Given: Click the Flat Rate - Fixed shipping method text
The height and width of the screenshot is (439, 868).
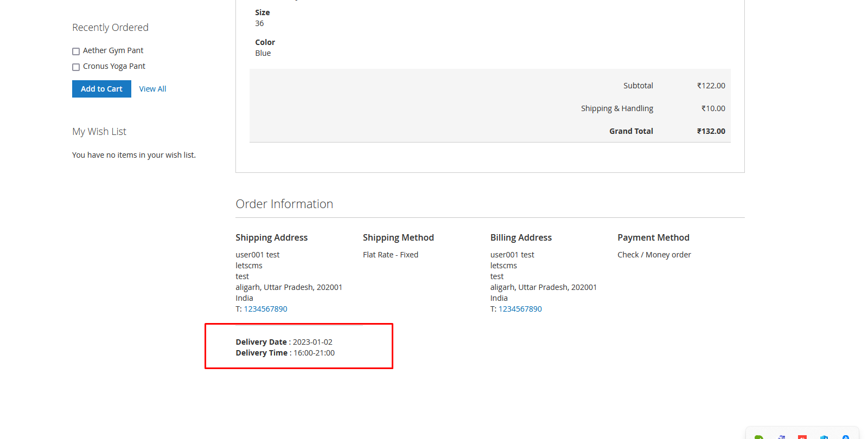Looking at the screenshot, I should 391,255.
